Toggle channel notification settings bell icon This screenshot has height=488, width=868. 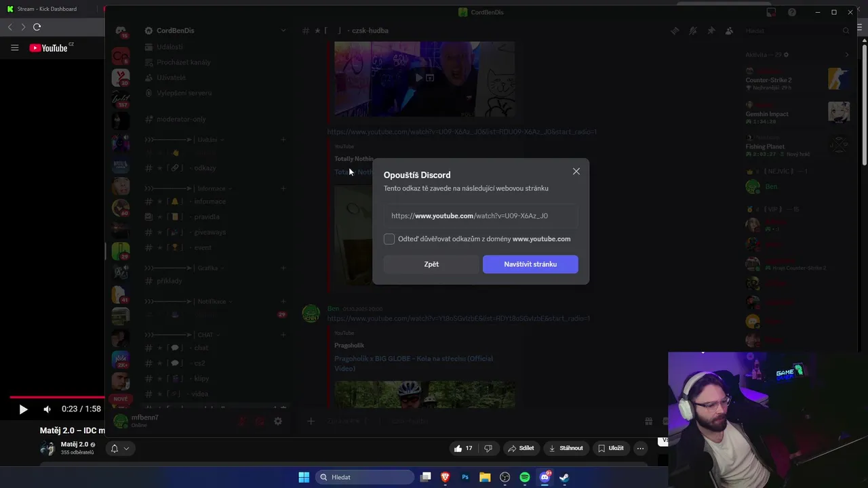pyautogui.click(x=692, y=30)
